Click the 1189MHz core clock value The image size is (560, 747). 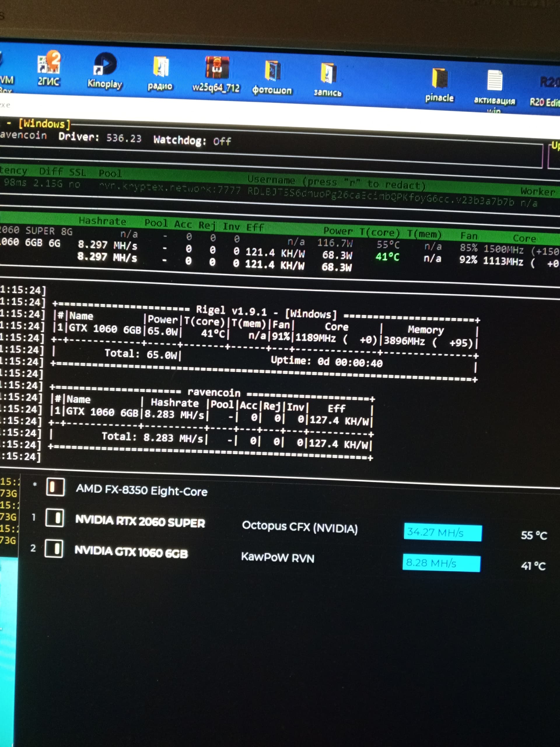[x=316, y=338]
